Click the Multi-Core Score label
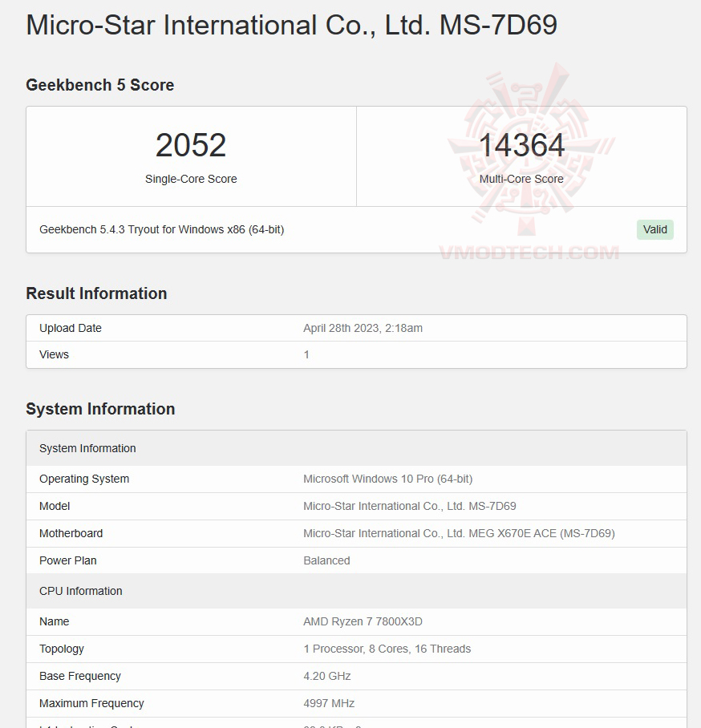This screenshot has height=728, width=701. point(521,179)
